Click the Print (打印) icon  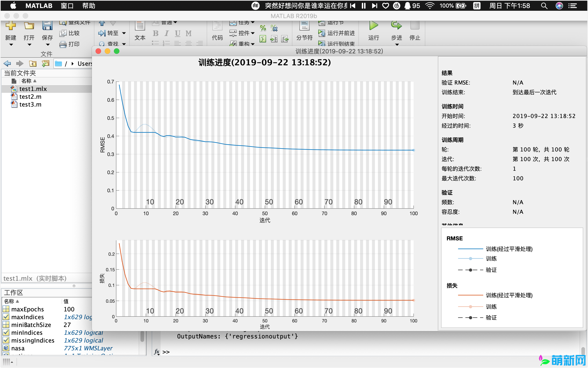tap(63, 44)
